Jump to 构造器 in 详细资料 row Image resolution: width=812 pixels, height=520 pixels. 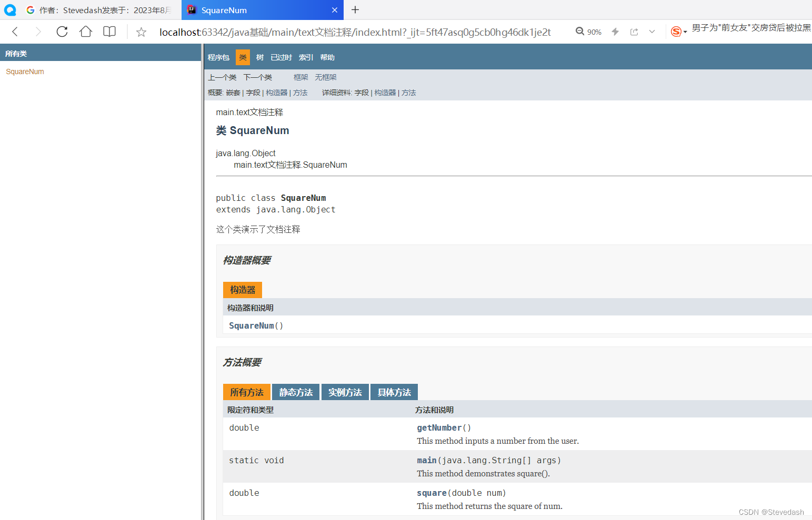click(x=385, y=93)
